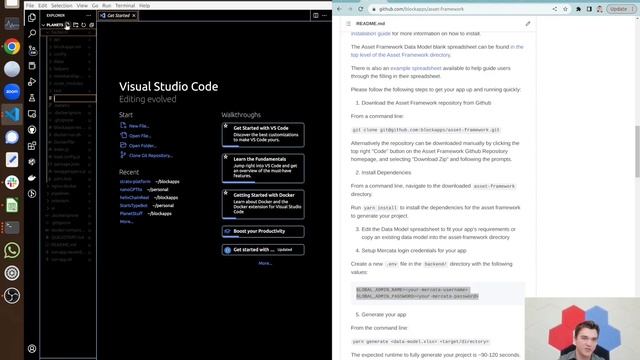The image size is (640, 360).
Task: Click Open Folder... on Start list
Action: coord(142,145)
